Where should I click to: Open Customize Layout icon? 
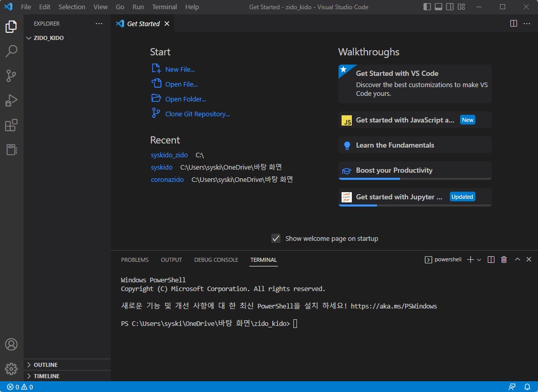(462, 7)
